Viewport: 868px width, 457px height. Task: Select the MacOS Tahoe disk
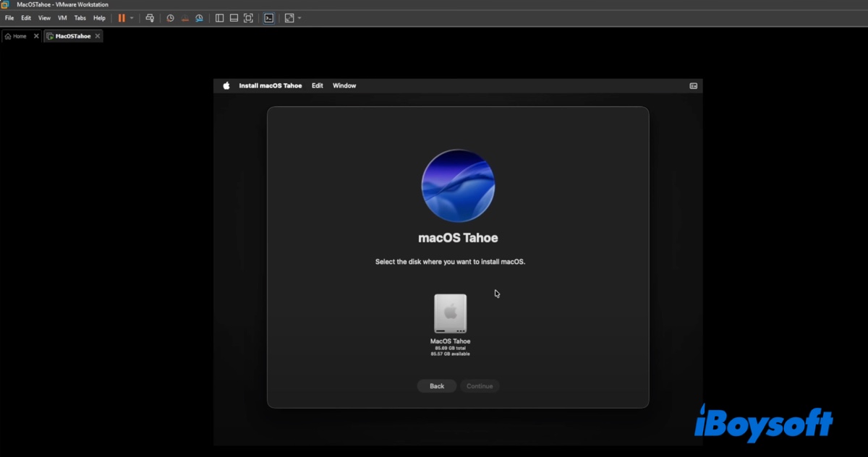click(450, 314)
